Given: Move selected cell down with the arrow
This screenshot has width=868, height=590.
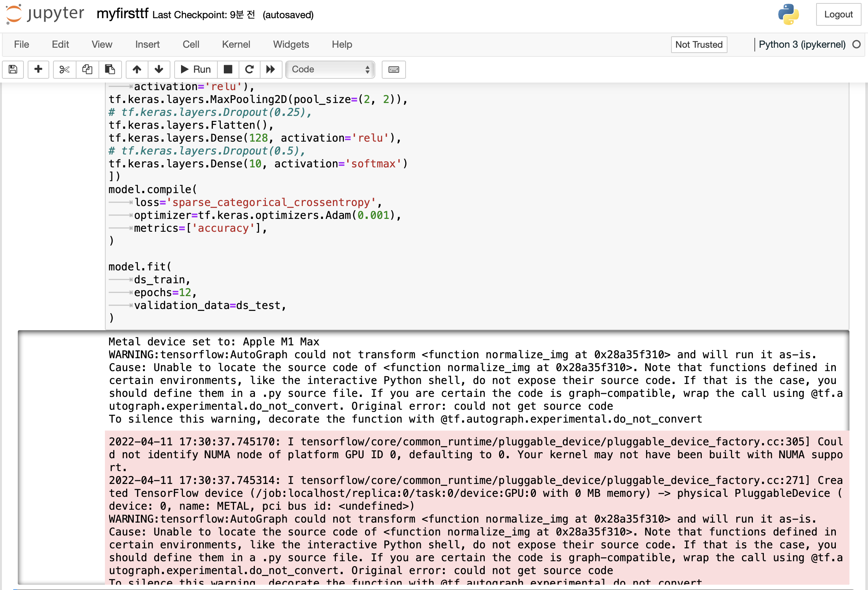Looking at the screenshot, I should tap(159, 69).
